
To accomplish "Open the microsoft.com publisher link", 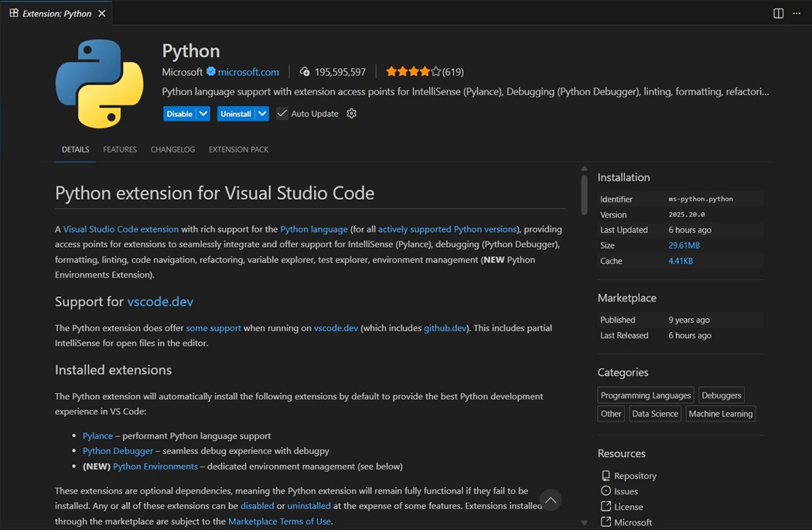I will click(248, 72).
